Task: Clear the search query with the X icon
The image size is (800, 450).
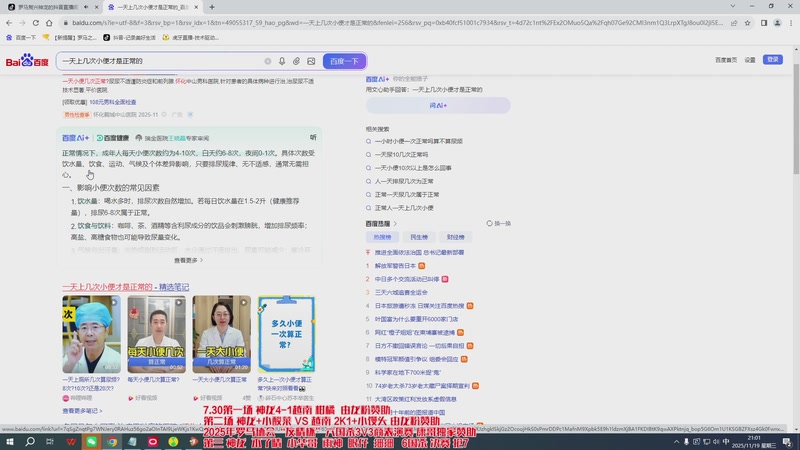Action: point(268,61)
